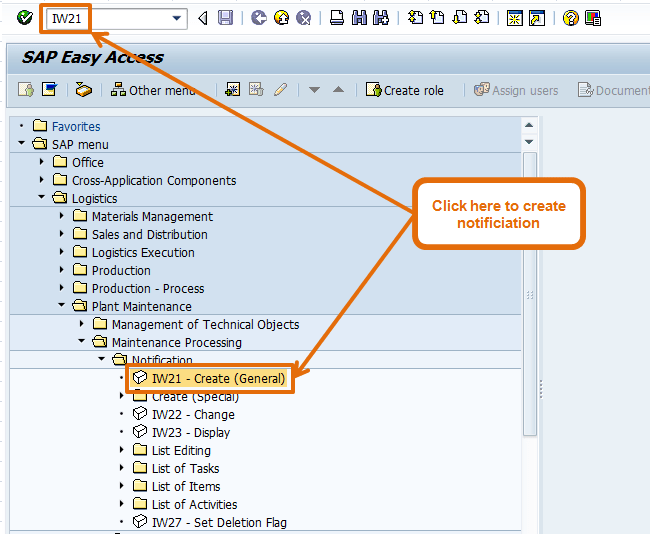The height and width of the screenshot is (534, 650).
Task: Click the Print icon
Action: (337, 18)
